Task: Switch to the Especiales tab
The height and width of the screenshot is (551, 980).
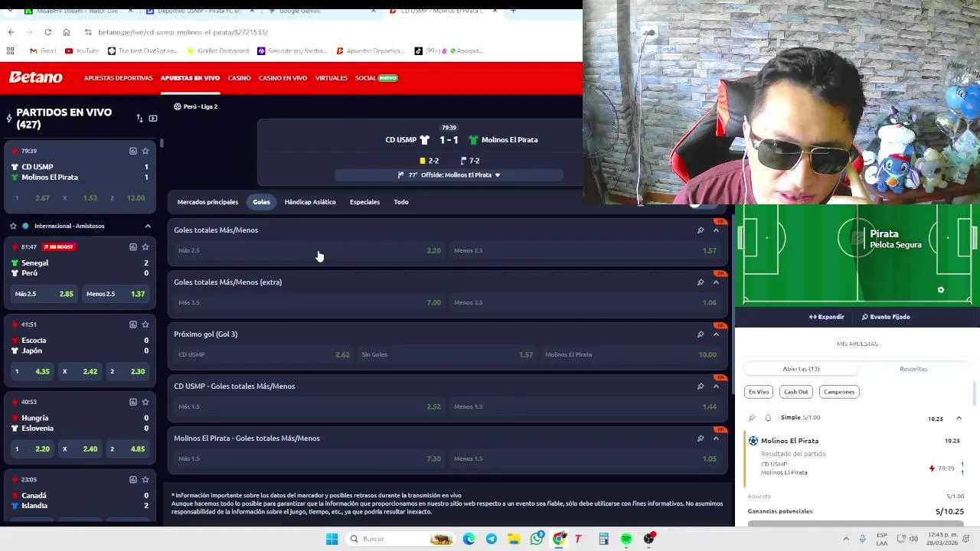Action: click(364, 202)
